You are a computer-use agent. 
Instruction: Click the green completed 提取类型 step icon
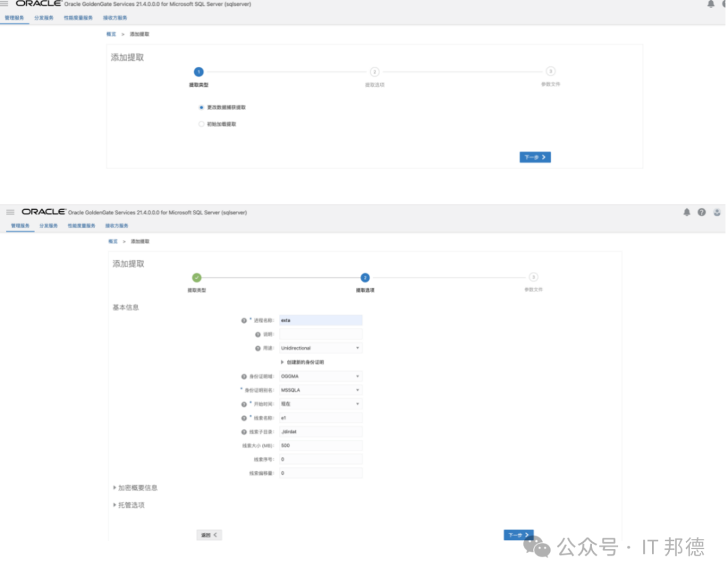[196, 277]
